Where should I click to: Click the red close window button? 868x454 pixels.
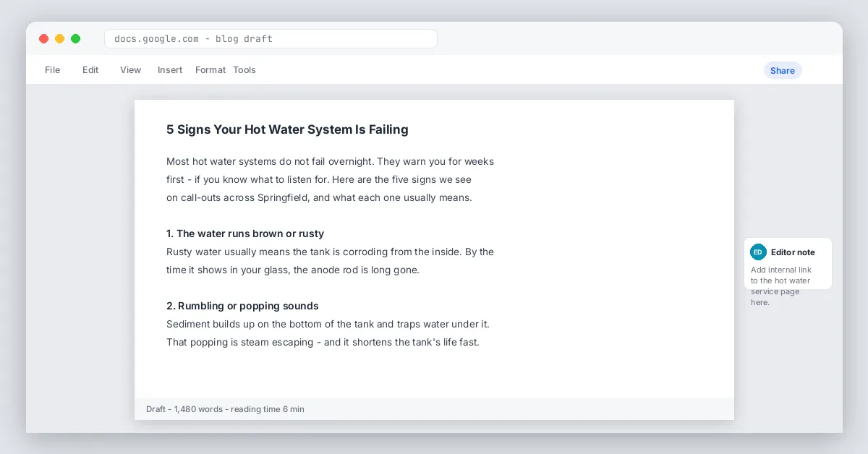pyautogui.click(x=44, y=38)
